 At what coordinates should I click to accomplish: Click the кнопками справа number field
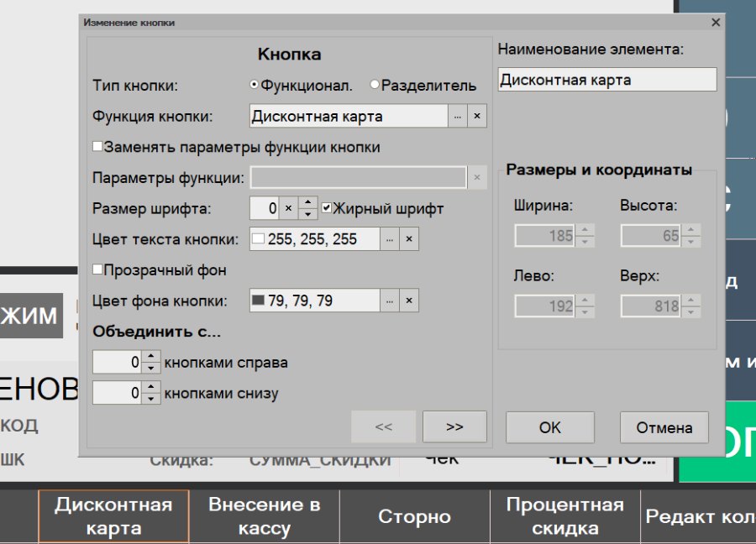[x=117, y=362]
